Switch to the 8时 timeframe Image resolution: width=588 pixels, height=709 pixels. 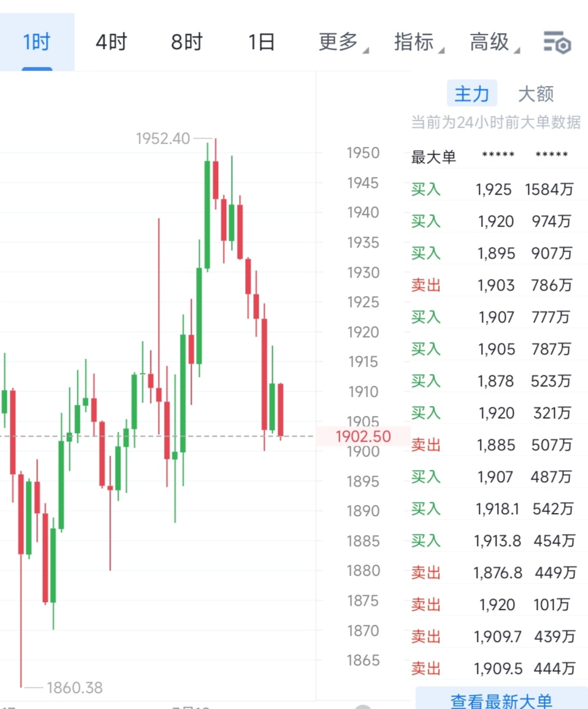point(185,41)
